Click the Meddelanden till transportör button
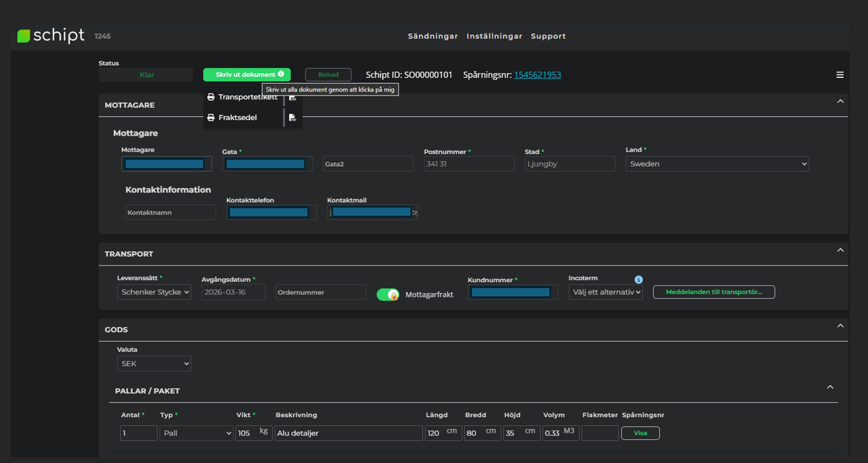The width and height of the screenshot is (868, 463). 713,292
